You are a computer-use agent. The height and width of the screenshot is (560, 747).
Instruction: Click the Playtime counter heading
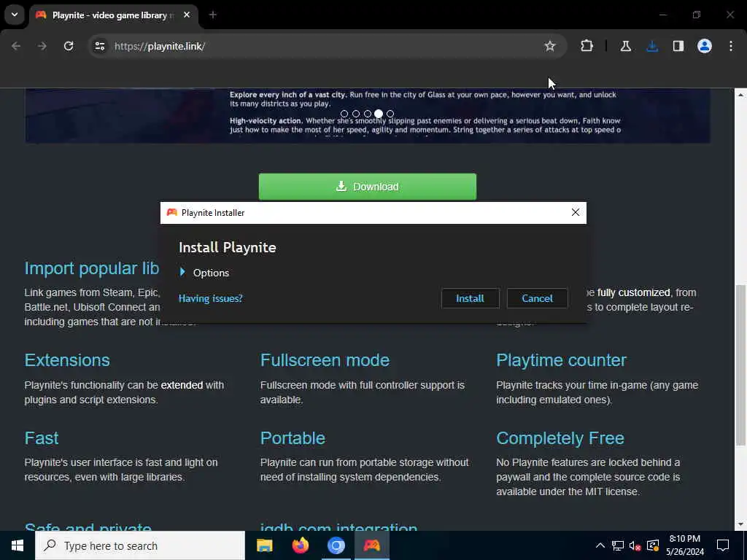(561, 360)
